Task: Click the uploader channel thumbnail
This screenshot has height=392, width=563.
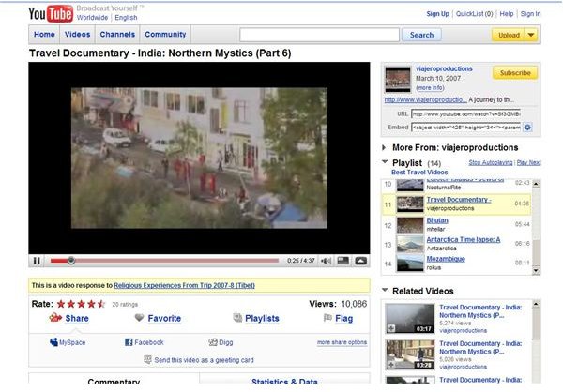Action: [x=398, y=80]
